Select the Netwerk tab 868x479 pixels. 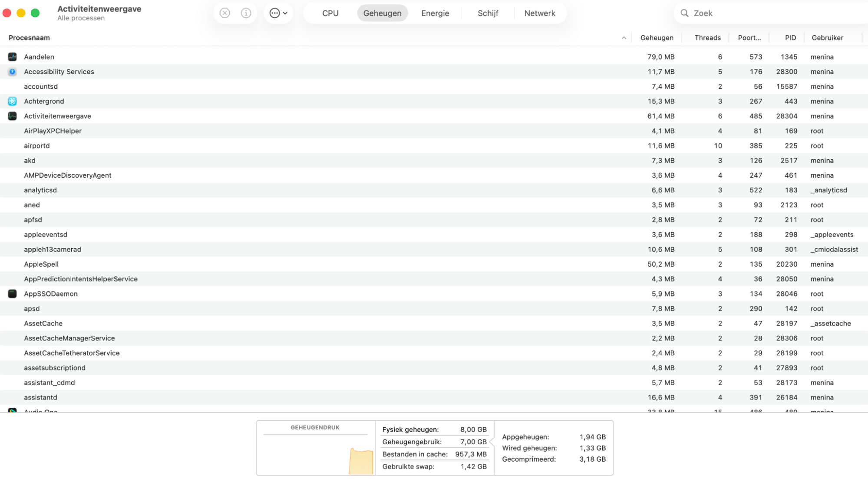tap(539, 13)
